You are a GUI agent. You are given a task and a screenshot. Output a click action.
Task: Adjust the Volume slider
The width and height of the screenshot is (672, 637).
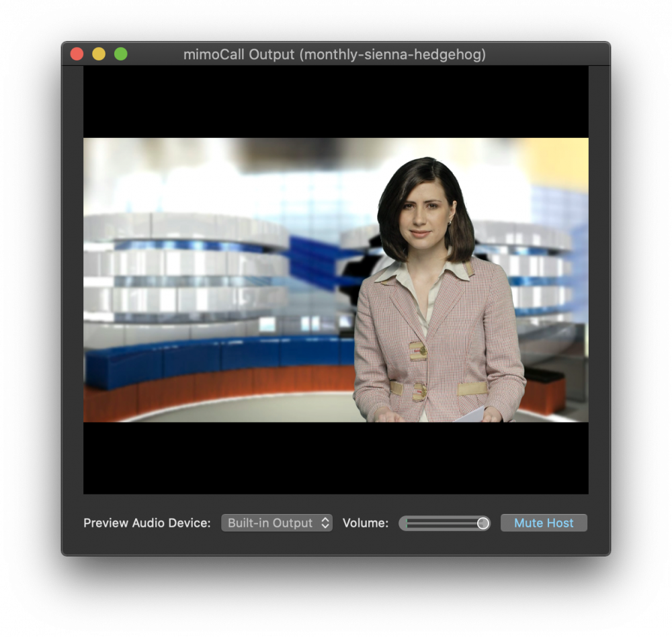pyautogui.click(x=444, y=523)
